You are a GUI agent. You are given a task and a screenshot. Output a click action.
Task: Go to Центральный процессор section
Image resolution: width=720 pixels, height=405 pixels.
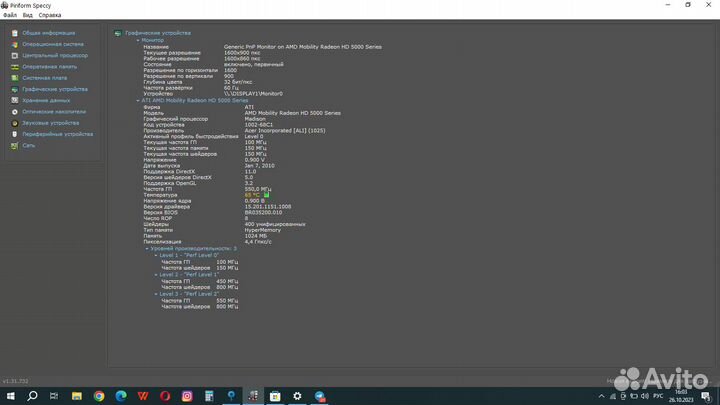click(55, 56)
